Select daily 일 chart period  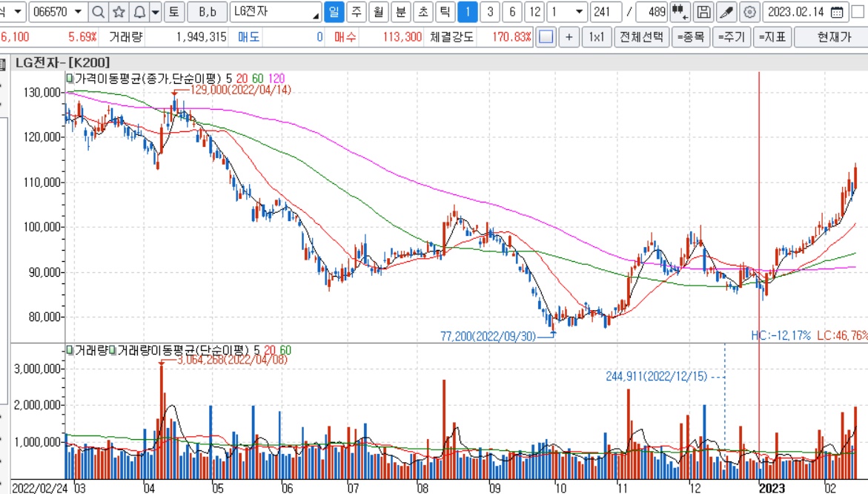pos(334,12)
